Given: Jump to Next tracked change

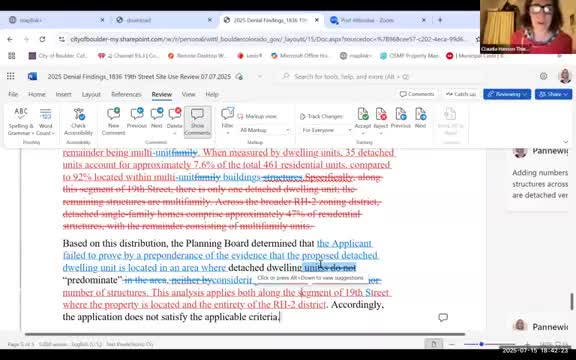Looking at the screenshot, I should click(x=420, y=118).
